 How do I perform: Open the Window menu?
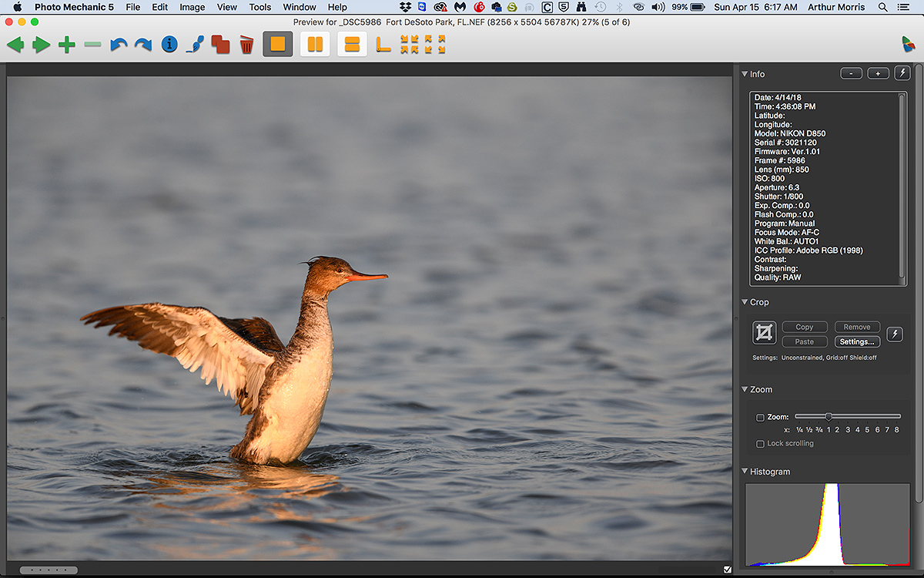(300, 7)
